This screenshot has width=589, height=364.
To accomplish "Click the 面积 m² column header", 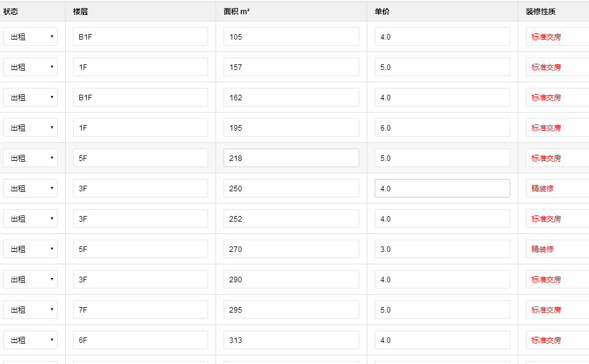I will (x=237, y=11).
